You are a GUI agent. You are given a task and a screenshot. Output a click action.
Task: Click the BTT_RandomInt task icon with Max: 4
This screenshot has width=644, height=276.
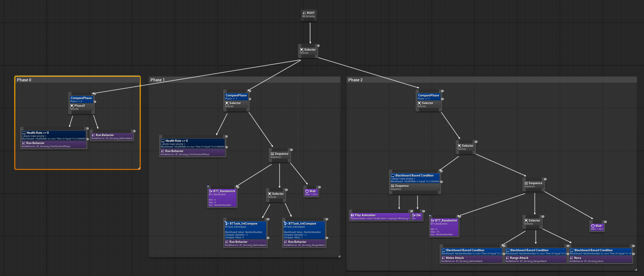click(211, 191)
